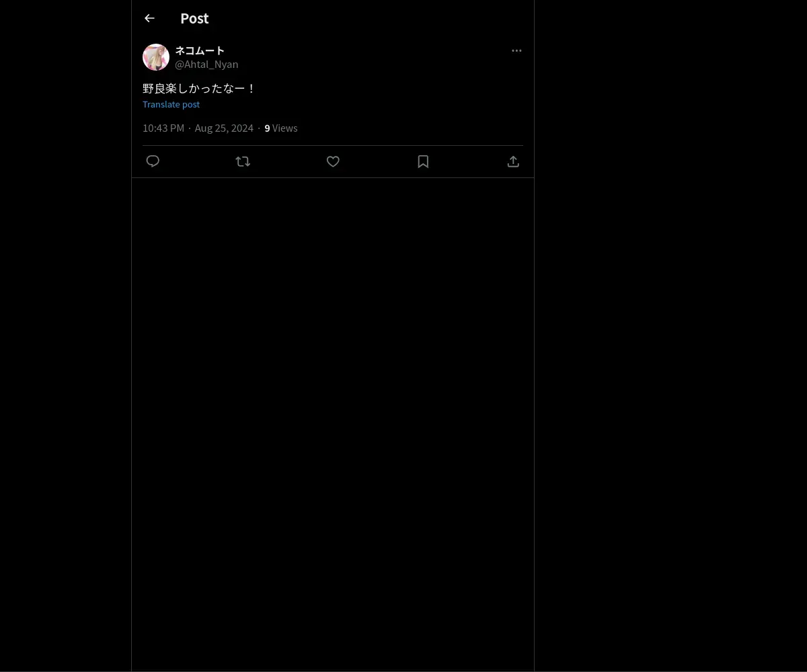The image size is (807, 672).
Task: Share the post via upload arrow icon
Action: (513, 161)
